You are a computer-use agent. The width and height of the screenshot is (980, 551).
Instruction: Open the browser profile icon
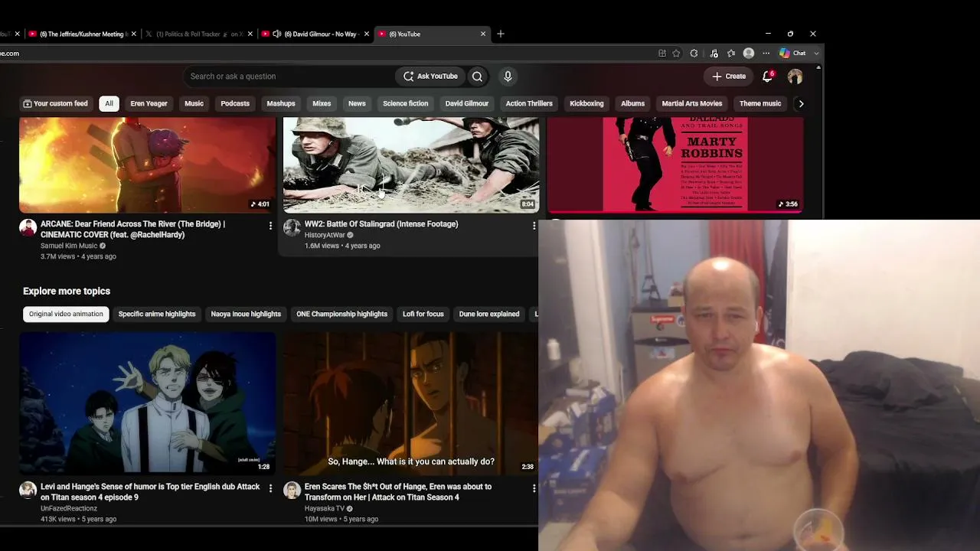pos(749,54)
